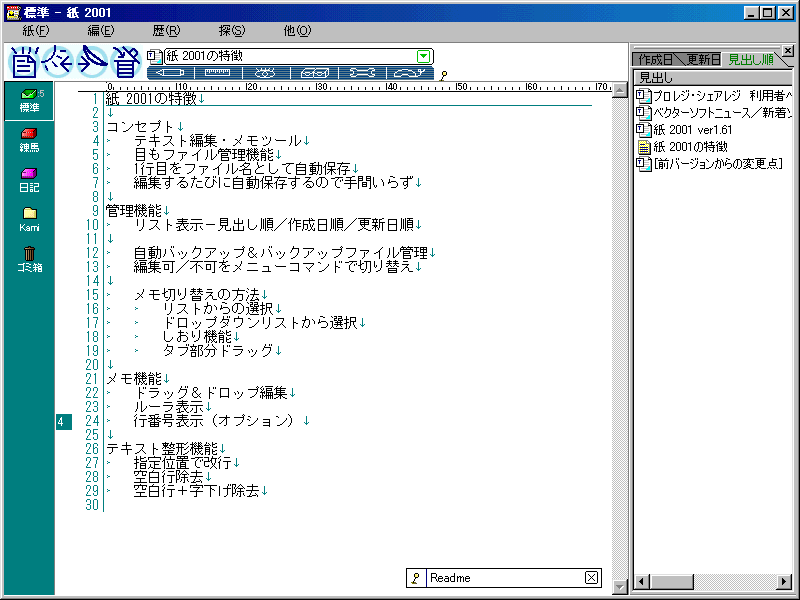Click icon of [前バージョンからの変更点] entry

643,164
